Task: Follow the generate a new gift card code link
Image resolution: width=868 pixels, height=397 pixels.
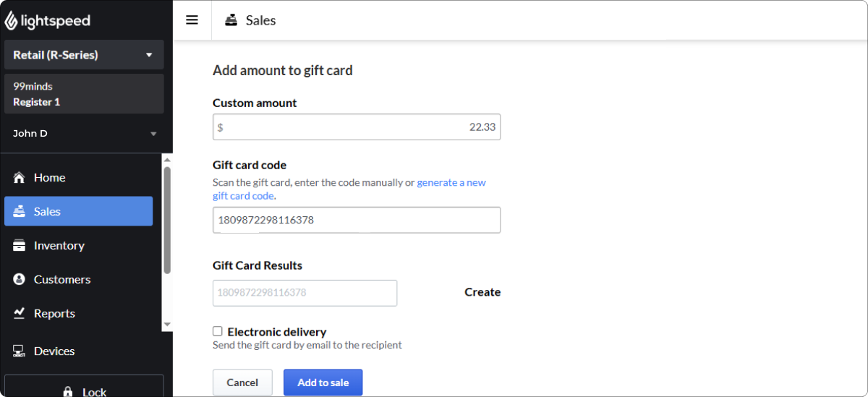Action: (349, 189)
